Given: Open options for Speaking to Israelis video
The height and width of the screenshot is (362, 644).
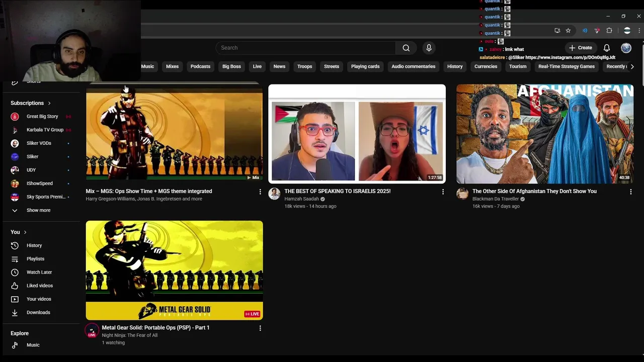Looking at the screenshot, I should click(x=443, y=192).
